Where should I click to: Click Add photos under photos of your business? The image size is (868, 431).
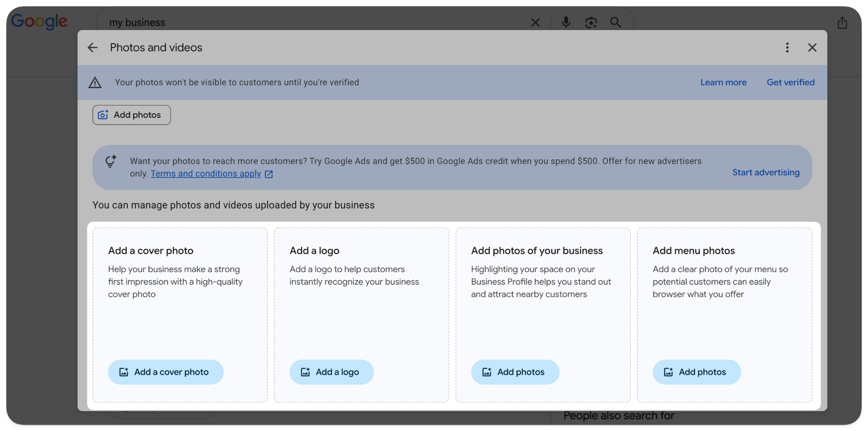pyautogui.click(x=515, y=372)
